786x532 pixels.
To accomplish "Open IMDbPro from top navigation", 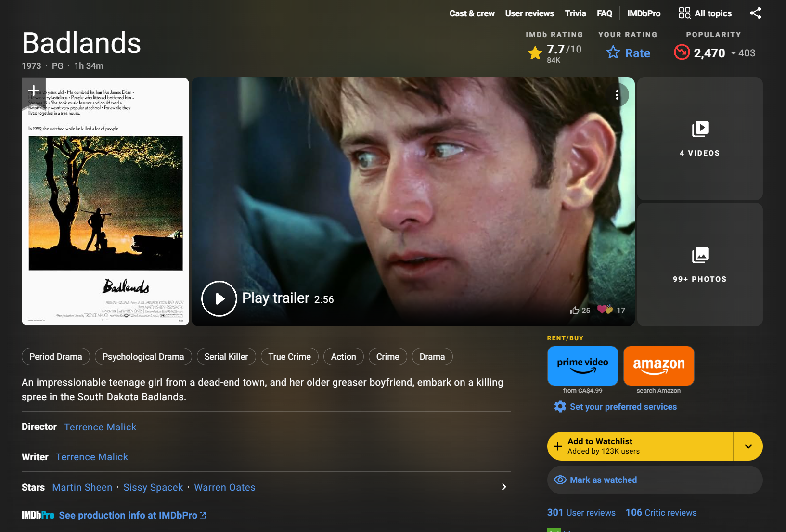I will pyautogui.click(x=644, y=13).
